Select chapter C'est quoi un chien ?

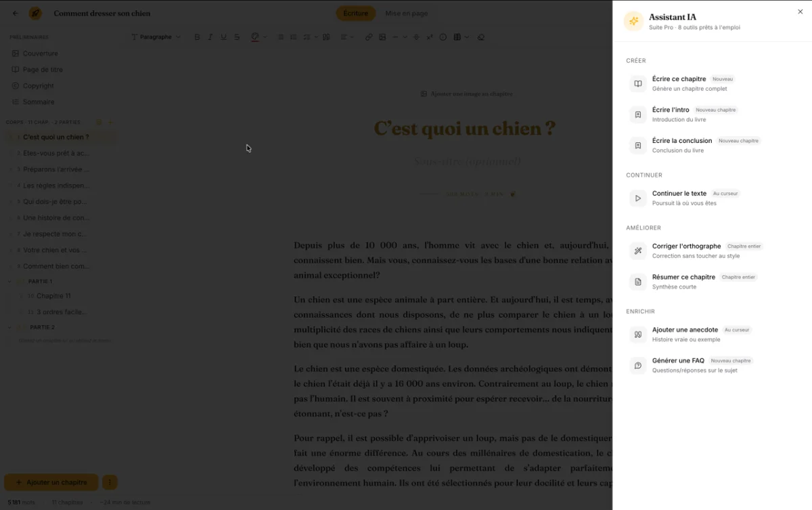(60, 137)
